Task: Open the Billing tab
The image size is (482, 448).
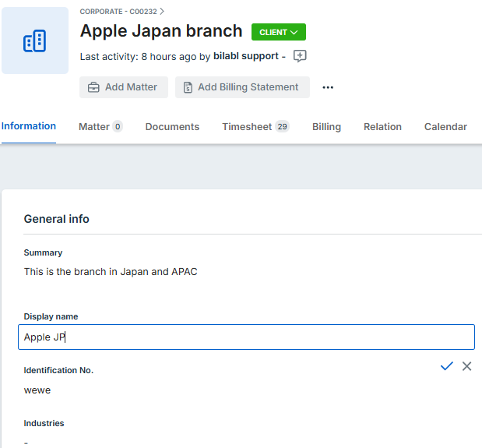Action: 326,127
